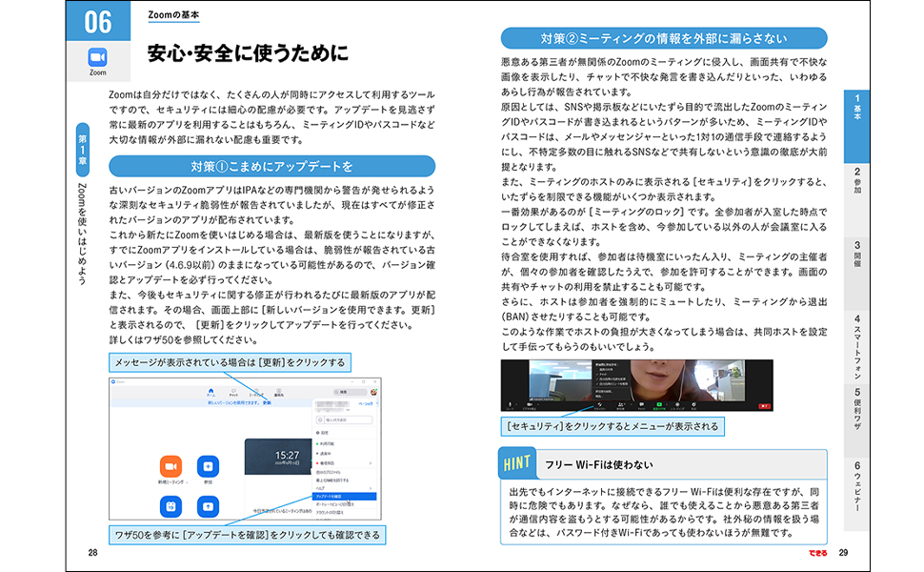This screenshot has height=572, width=924.
Task: Click the personal note field in profile menu
Action: (349, 419)
